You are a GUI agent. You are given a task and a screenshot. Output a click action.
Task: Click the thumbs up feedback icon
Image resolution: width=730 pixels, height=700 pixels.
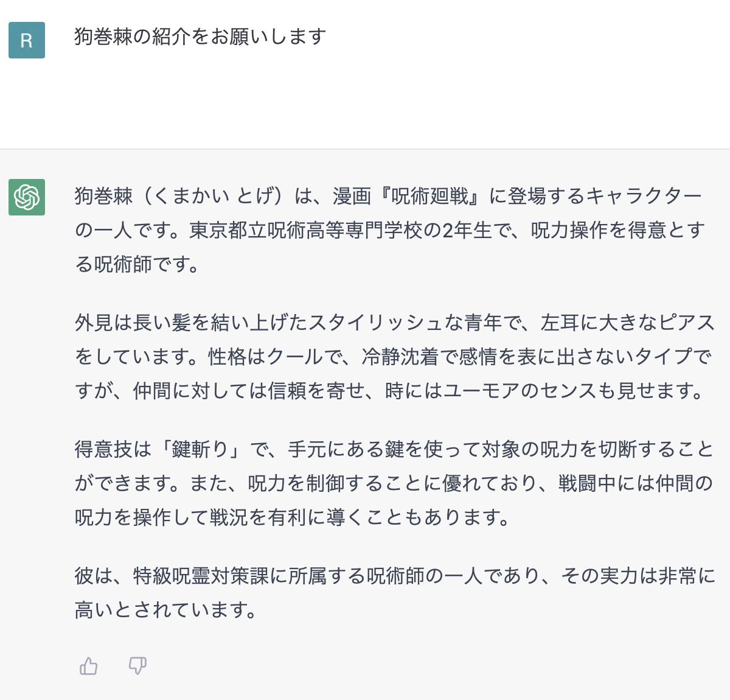[x=89, y=666]
